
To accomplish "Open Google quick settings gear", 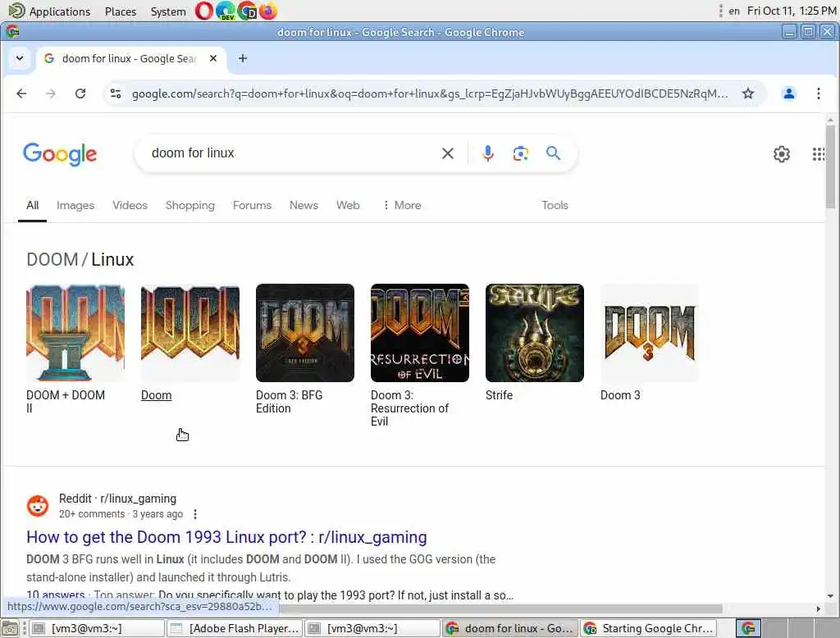I will [x=782, y=154].
